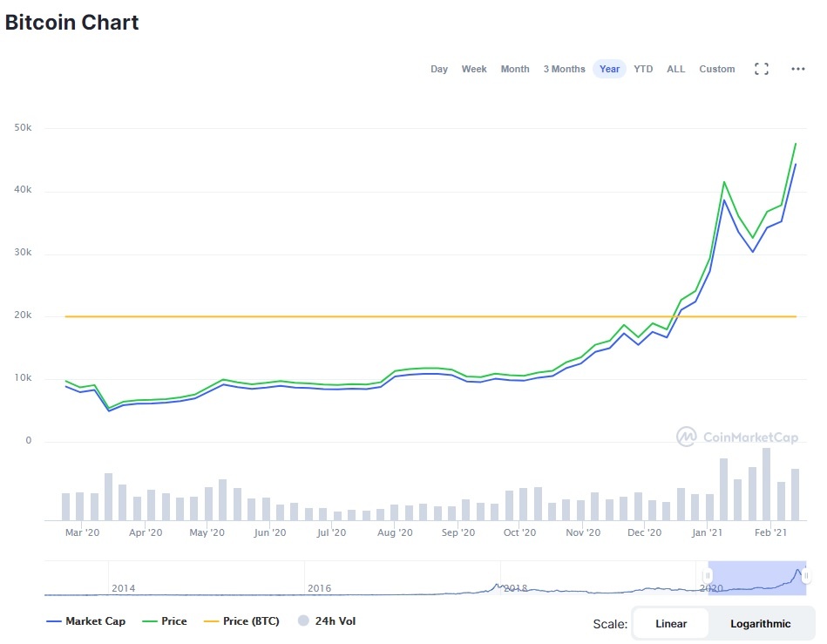Screen dimensions: 827x644
Task: Set chart scale to Logarithmic
Action: 761,623
